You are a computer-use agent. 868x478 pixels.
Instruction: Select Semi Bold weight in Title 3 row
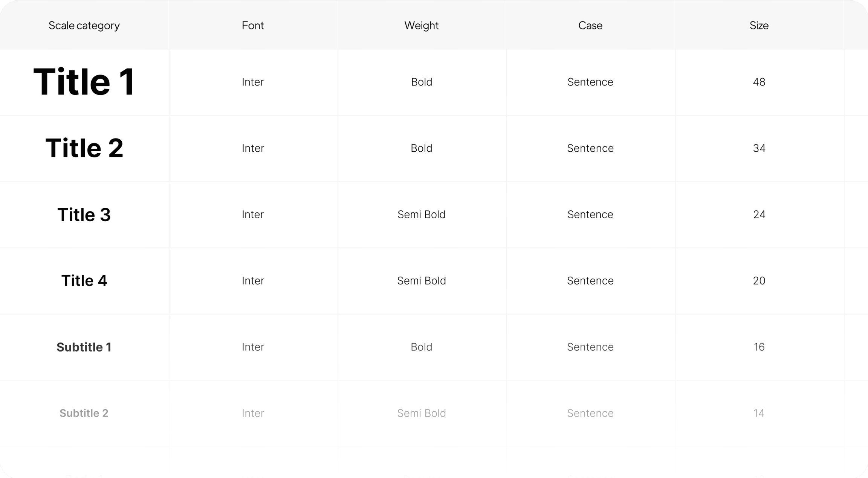[x=422, y=215]
